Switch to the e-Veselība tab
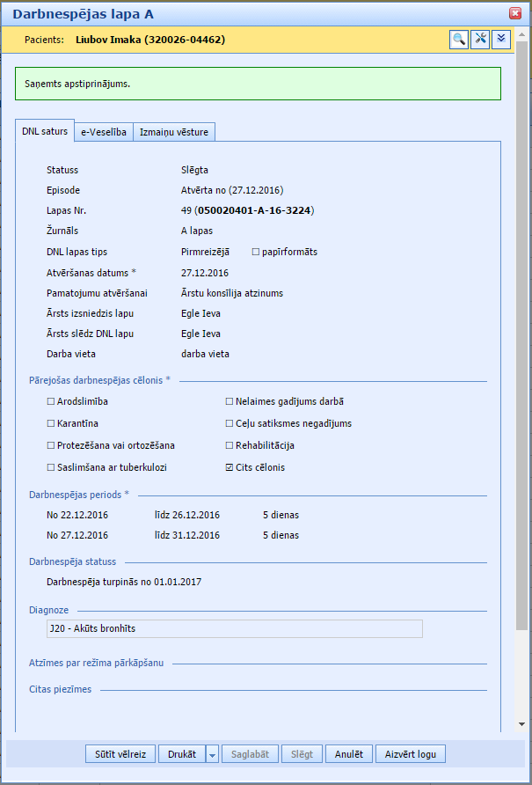 [x=104, y=132]
